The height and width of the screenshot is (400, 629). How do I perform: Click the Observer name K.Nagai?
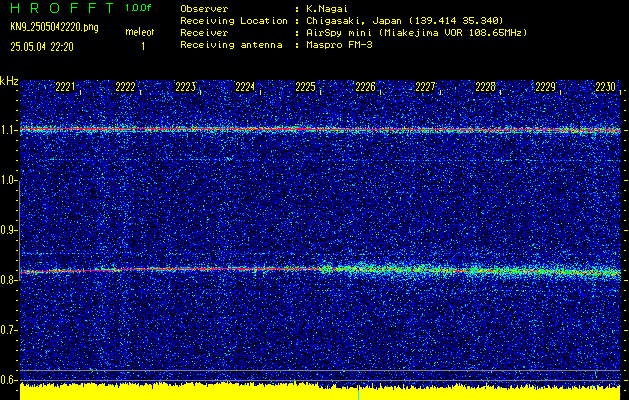pos(327,9)
